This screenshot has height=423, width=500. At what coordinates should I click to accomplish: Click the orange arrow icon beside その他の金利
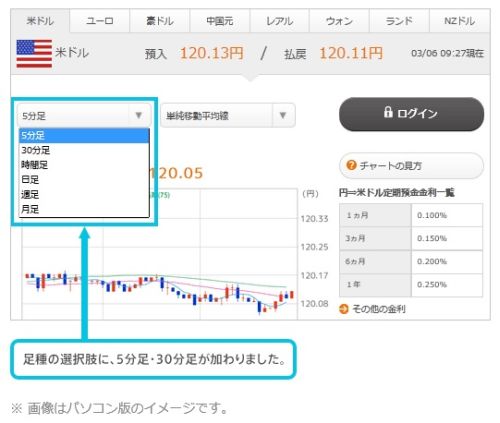(344, 309)
